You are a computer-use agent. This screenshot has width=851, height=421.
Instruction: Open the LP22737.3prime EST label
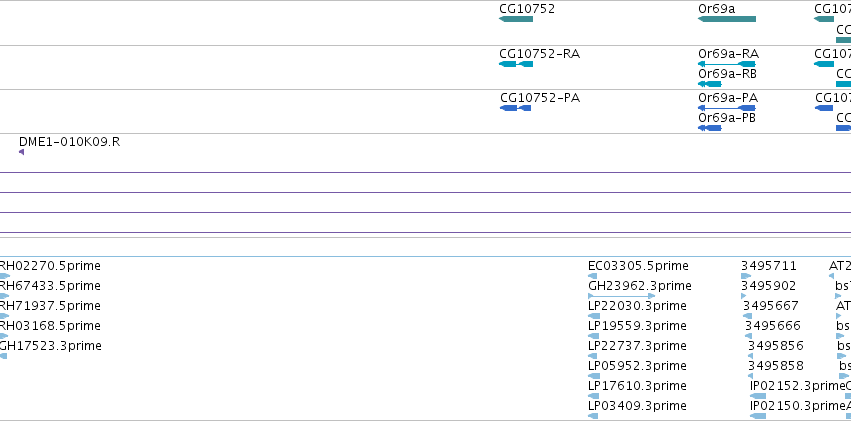click(x=637, y=346)
